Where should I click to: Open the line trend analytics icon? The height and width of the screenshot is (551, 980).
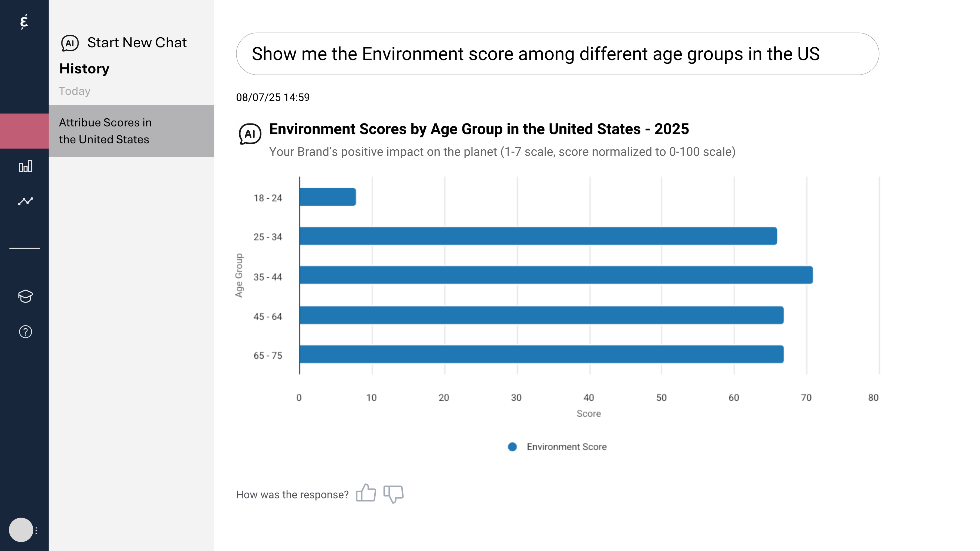(26, 201)
